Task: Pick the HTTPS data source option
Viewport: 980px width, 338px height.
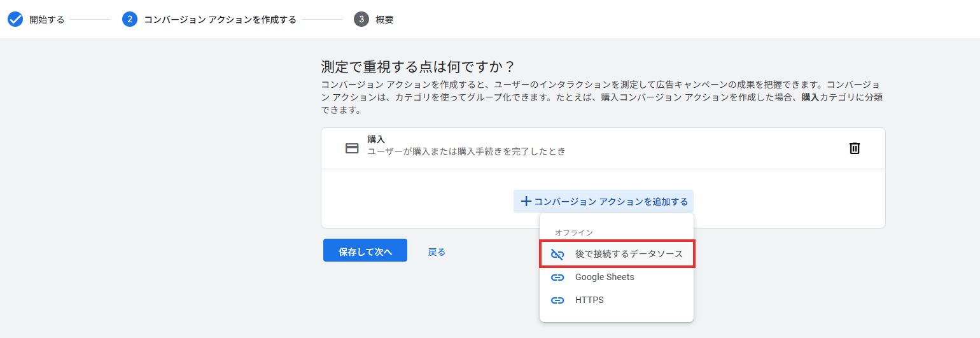Action: coord(589,300)
